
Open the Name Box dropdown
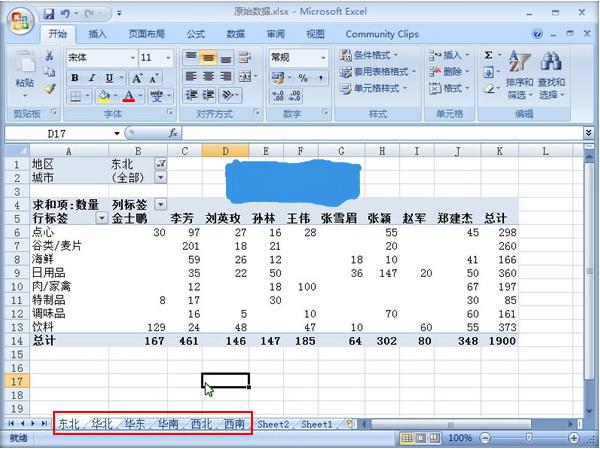click(117, 134)
